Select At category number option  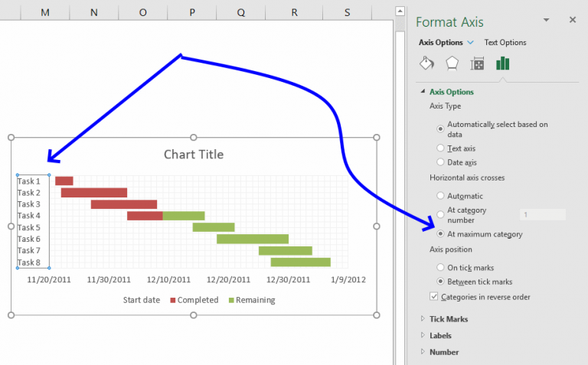pos(441,215)
